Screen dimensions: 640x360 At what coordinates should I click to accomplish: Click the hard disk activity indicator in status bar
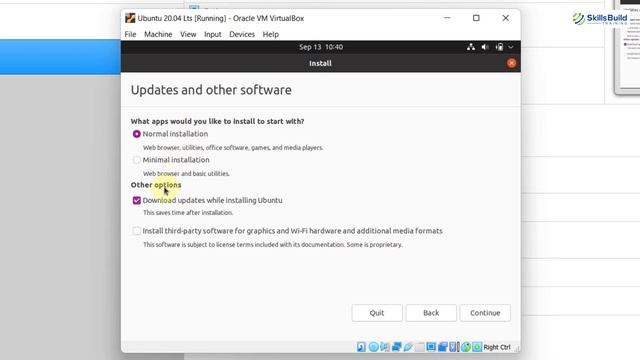(361, 347)
